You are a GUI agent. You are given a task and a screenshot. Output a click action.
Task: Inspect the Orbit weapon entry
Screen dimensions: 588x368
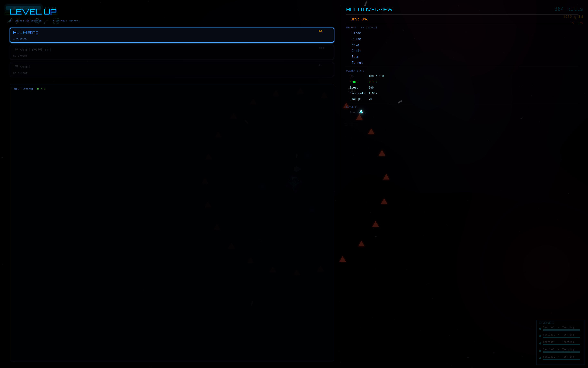coord(356,51)
